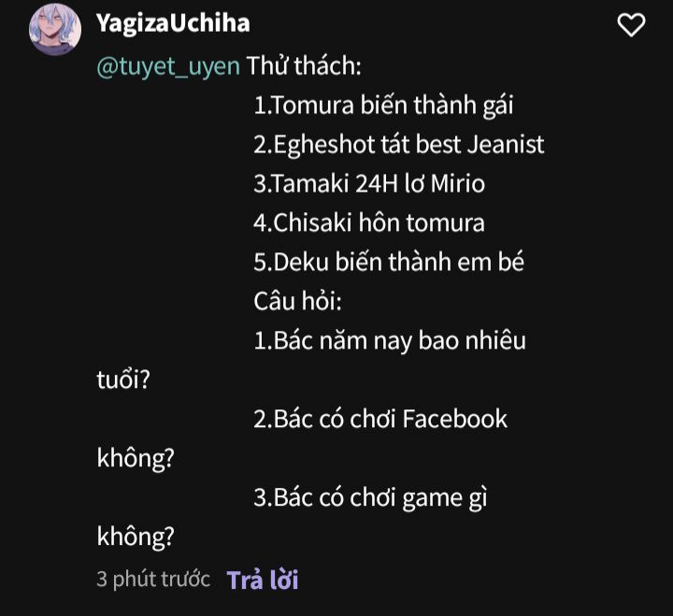Image resolution: width=673 pixels, height=616 pixels.
Task: Click the word "tuổi?"
Action: 123,380
